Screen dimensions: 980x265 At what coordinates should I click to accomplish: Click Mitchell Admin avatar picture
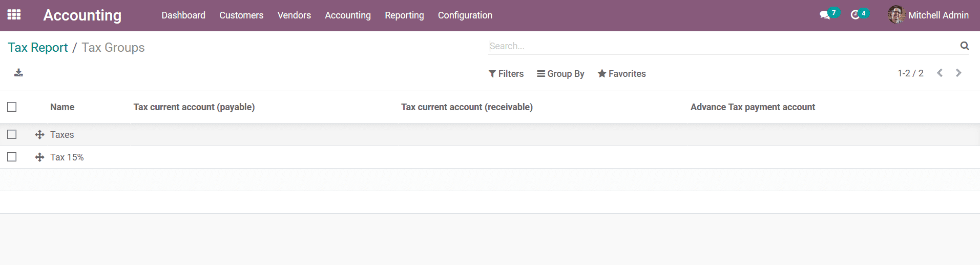click(896, 15)
